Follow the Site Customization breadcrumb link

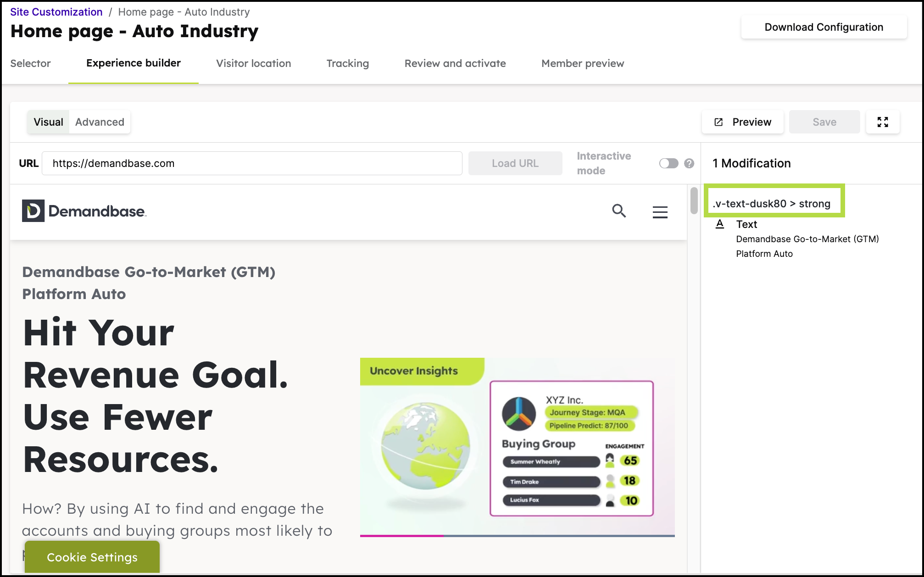tap(56, 12)
